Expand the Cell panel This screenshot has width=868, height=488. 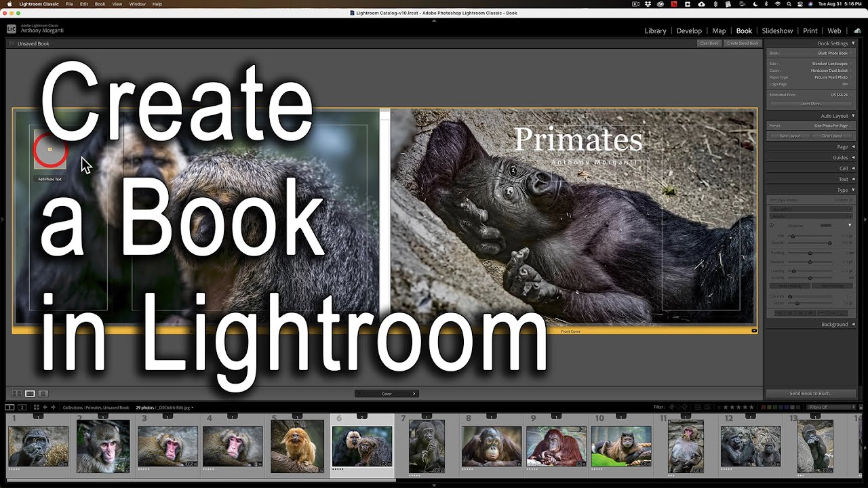pos(853,168)
